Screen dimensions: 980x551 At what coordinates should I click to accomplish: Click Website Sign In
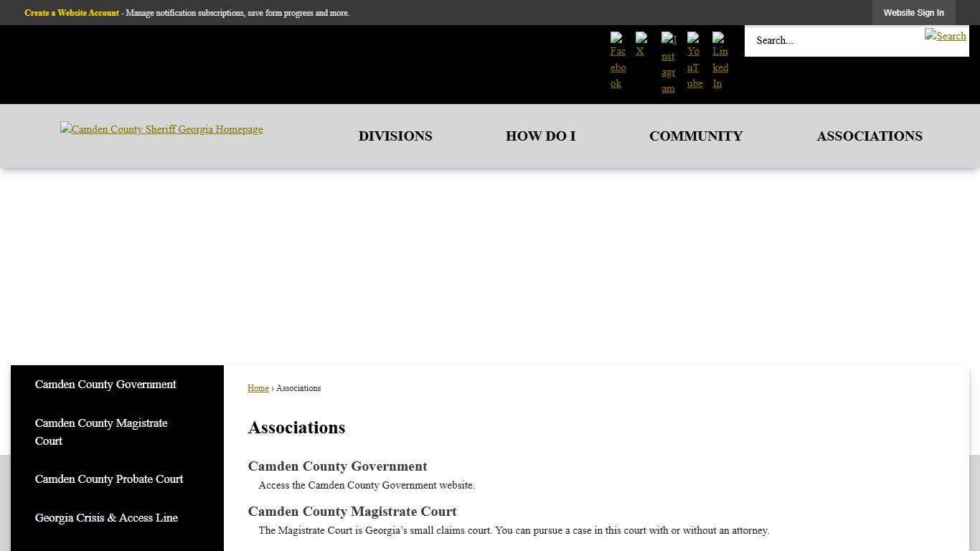coord(914,12)
